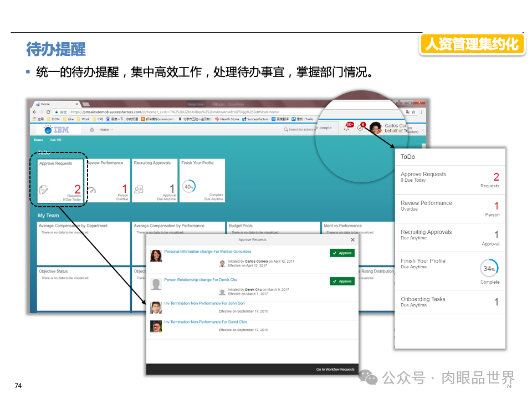Click the home house icon
Viewport: 532px width, 399px height.
91,130
